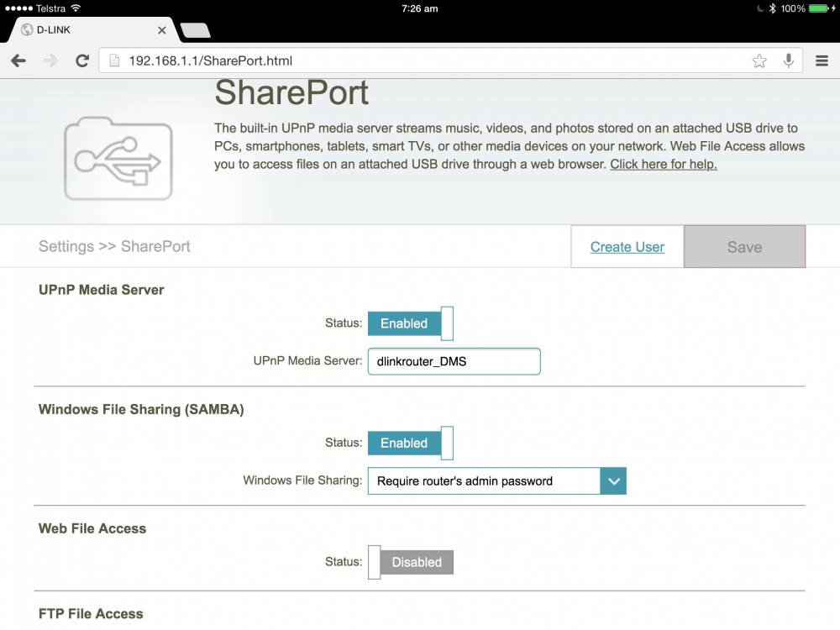Tap the Wi-Fi icon in status bar
Viewport: 840px width, 630px height.
(76, 8)
